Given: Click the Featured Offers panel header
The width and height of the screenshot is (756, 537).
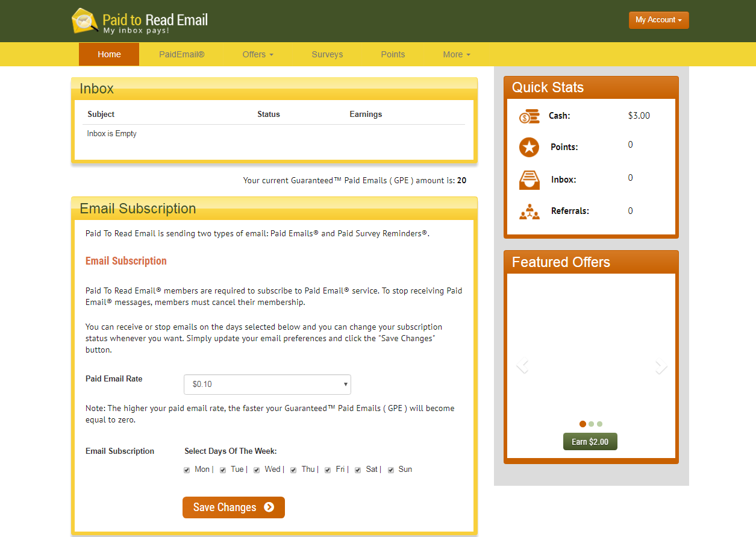Looking at the screenshot, I should pos(591,262).
